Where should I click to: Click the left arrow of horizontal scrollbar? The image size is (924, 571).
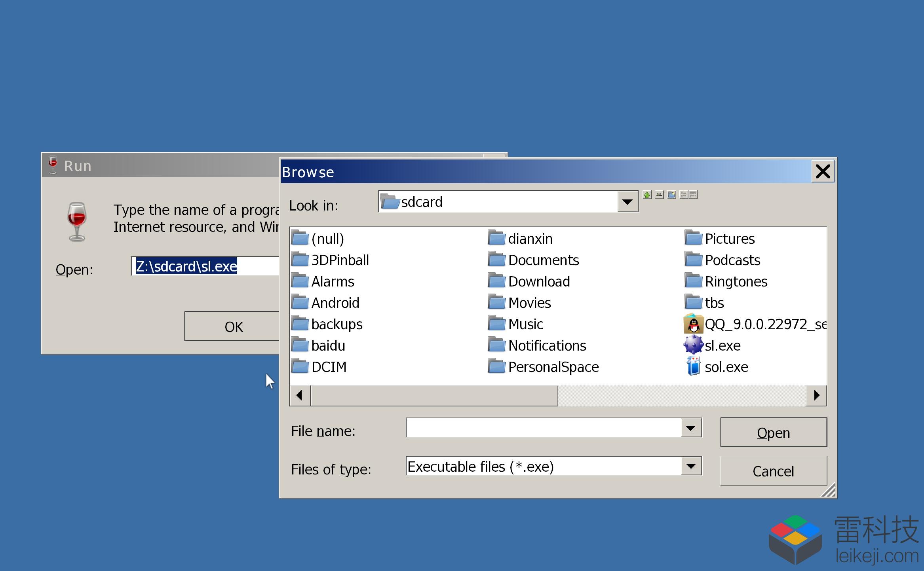coord(300,395)
